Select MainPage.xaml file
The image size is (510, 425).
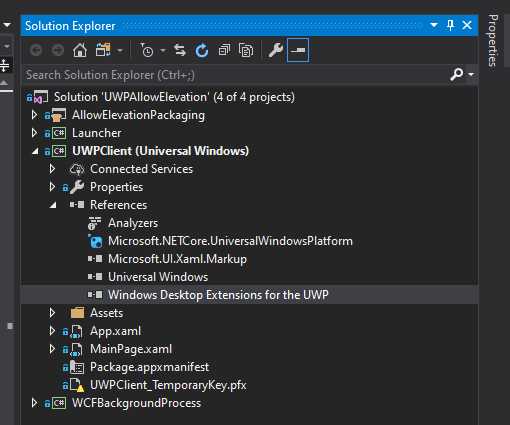coord(131,349)
